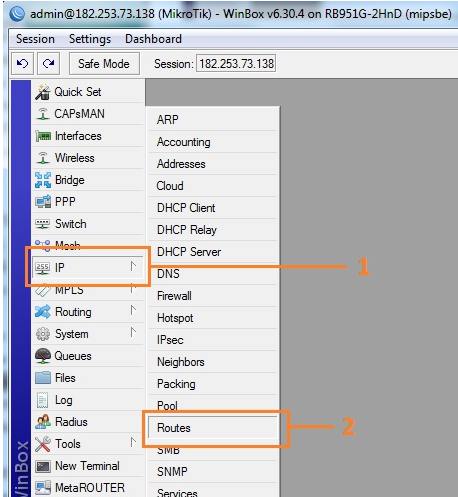Click the System gear icon
The image size is (458, 497).
click(43, 334)
